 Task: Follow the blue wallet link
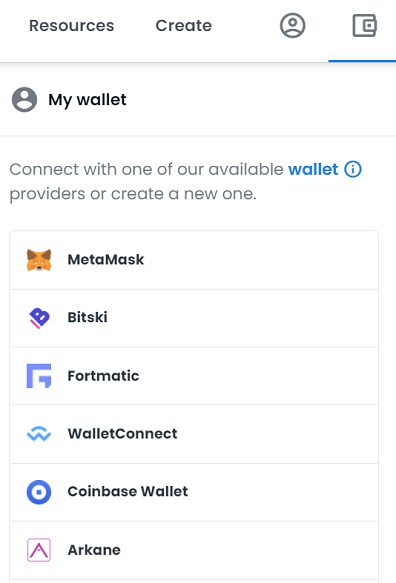click(x=313, y=170)
